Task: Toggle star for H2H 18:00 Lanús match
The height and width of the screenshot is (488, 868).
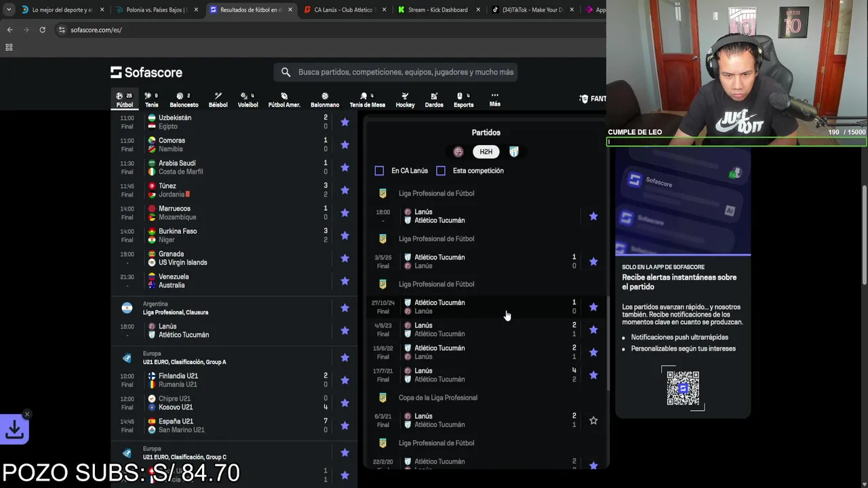Action: [x=593, y=216]
